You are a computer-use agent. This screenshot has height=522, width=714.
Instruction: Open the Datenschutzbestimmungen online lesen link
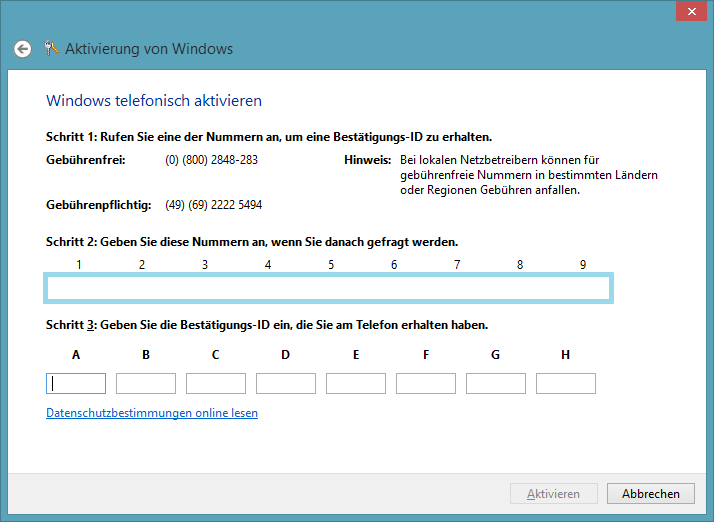(152, 413)
